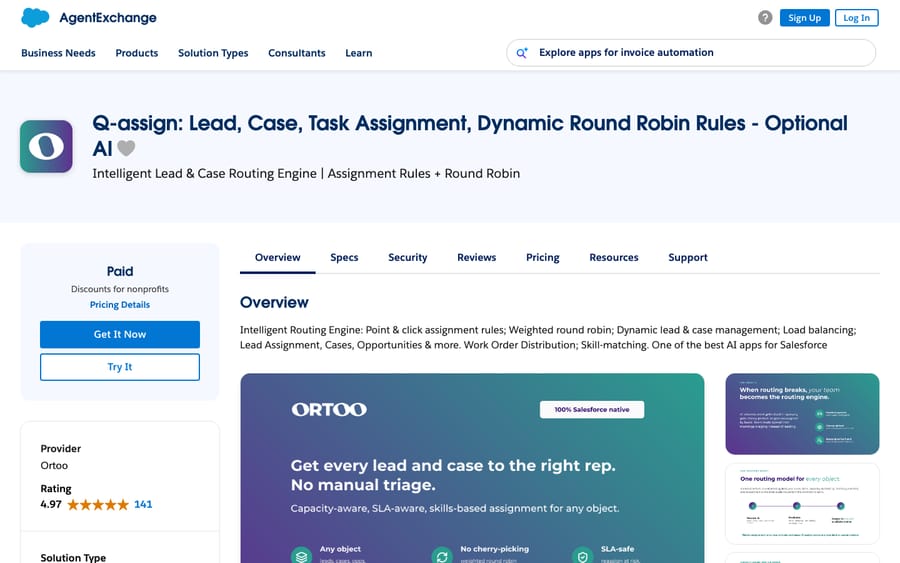Click the '100% Salesforce native' badge
Screen dimensions: 900x563
click(x=592, y=410)
